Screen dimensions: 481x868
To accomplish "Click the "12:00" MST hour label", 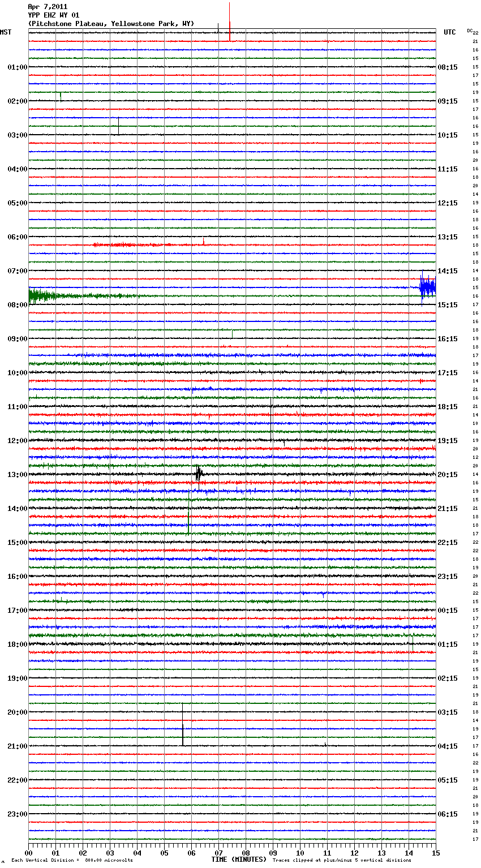I will tap(18, 441).
